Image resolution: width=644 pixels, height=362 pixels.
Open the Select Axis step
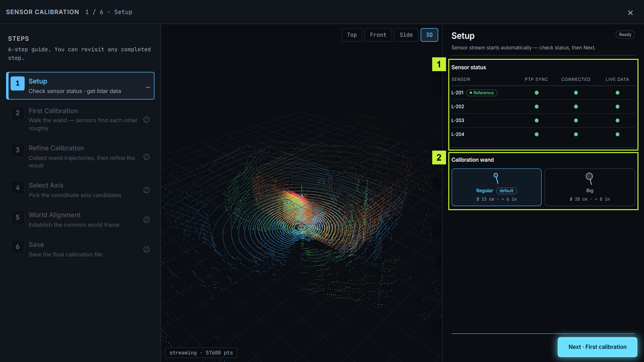[x=80, y=190]
